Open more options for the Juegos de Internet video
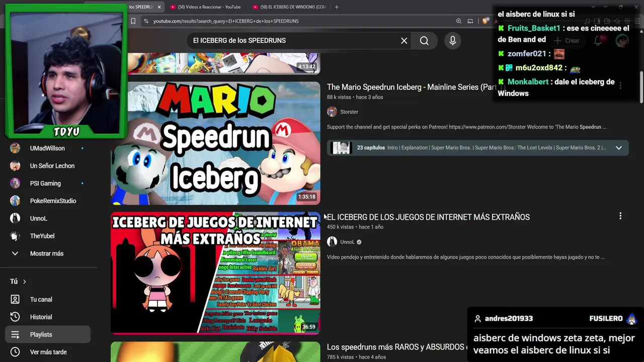Screen dimensions: 644x362 620,216
